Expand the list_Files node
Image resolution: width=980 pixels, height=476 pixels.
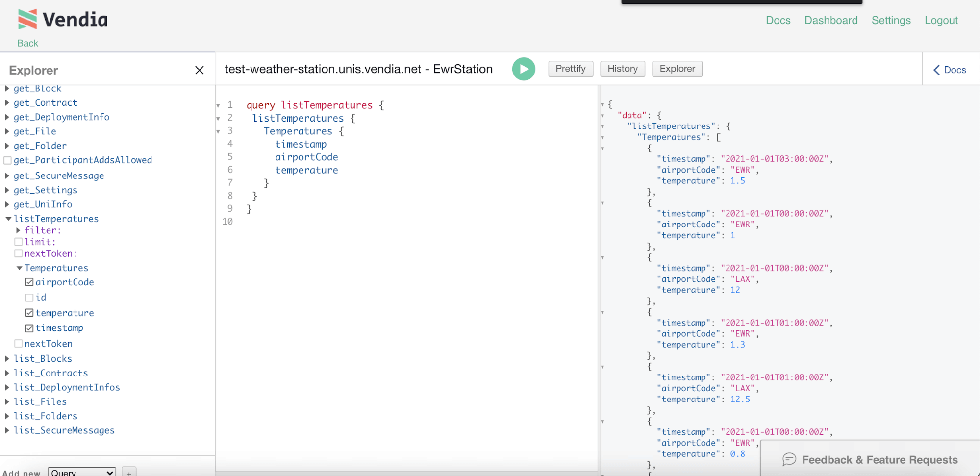[x=7, y=401]
